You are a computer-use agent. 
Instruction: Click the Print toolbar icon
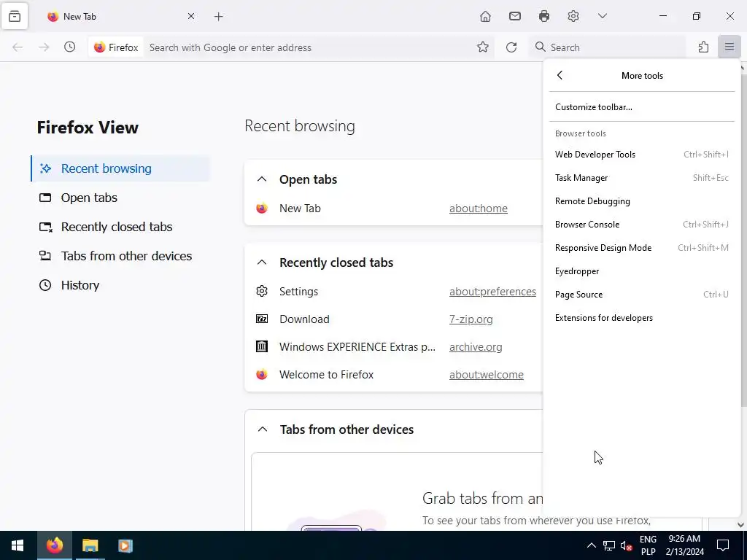pos(544,17)
